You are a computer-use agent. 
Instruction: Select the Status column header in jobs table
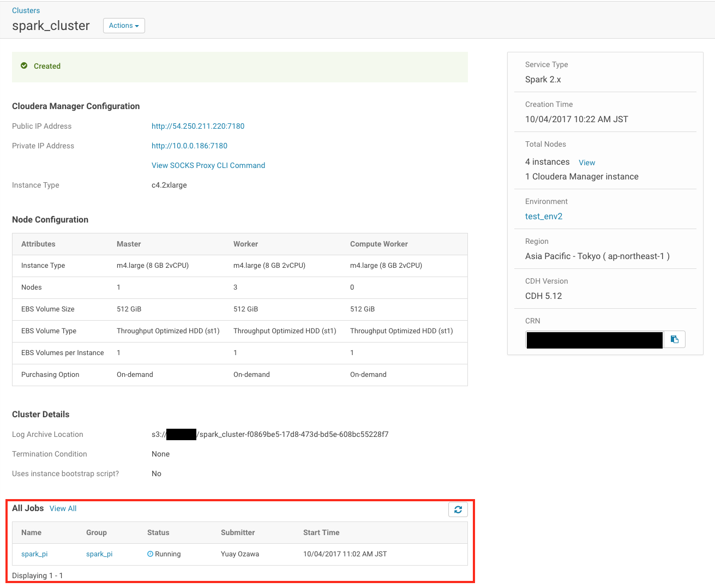(x=158, y=532)
